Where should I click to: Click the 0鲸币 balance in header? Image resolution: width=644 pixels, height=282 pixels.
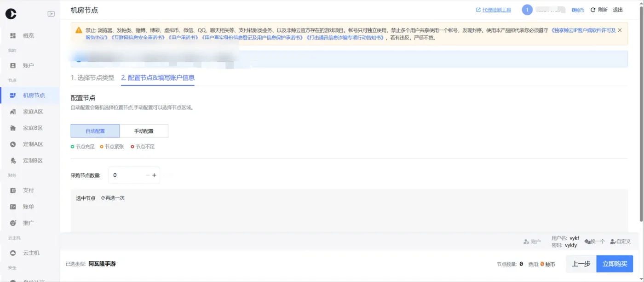click(x=578, y=10)
